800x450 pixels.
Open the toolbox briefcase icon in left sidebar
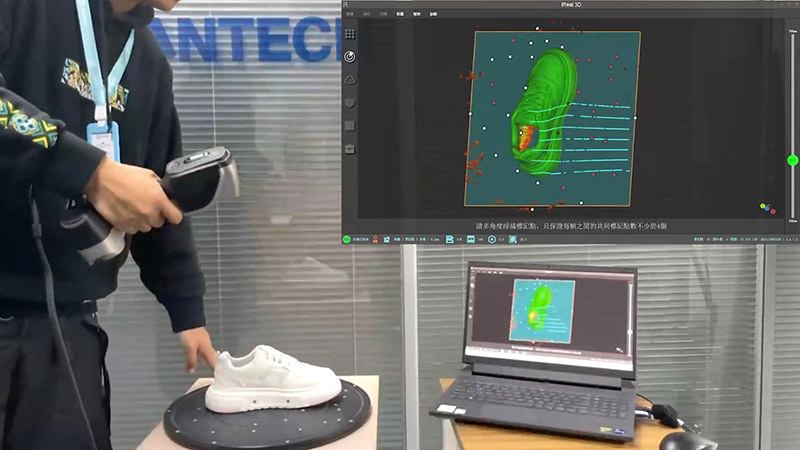(349, 149)
